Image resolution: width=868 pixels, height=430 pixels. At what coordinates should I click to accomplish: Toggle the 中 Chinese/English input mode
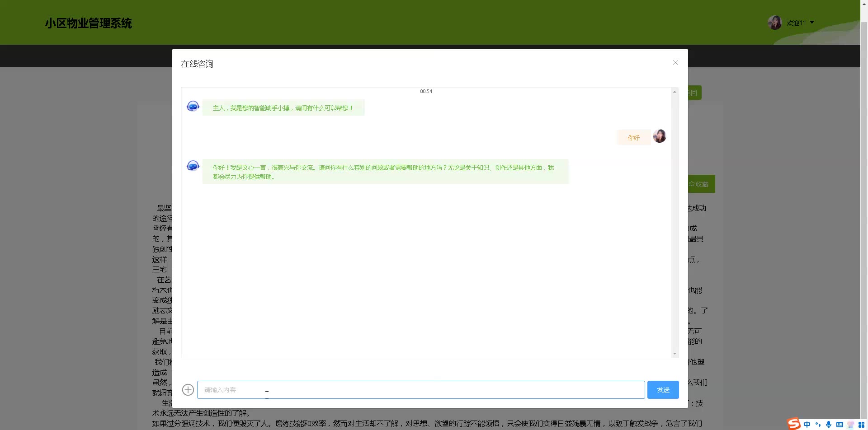807,425
